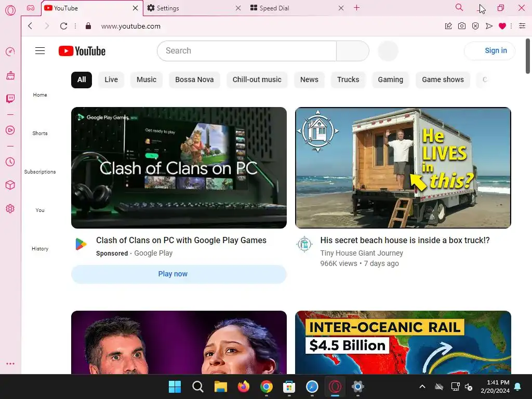Select the Trucks filter chip
The width and height of the screenshot is (532, 399).
point(348,79)
